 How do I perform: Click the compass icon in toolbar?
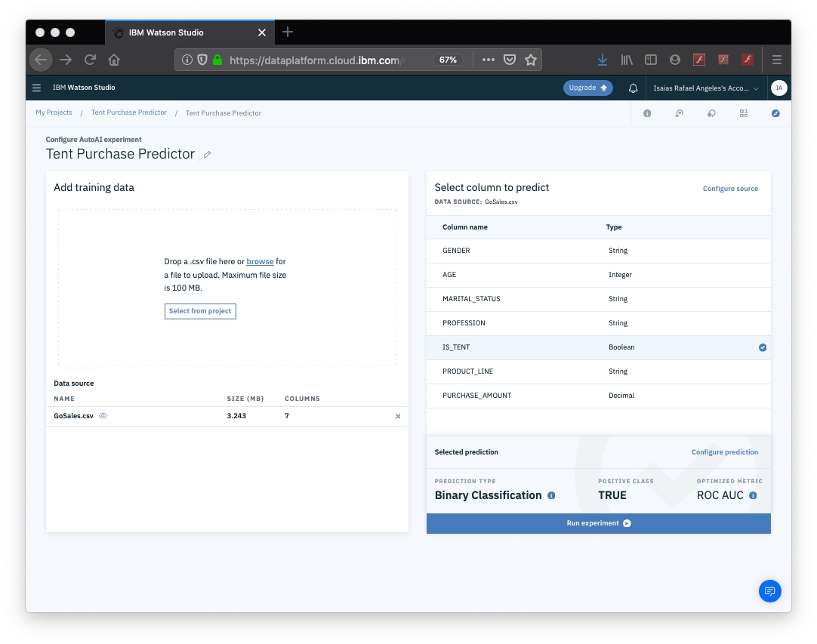pos(775,113)
